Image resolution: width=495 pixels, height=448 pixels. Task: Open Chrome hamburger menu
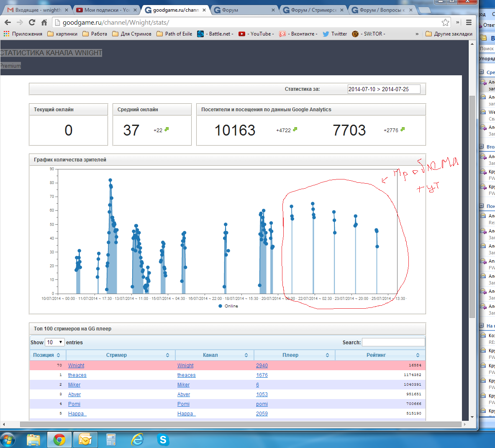point(469,23)
